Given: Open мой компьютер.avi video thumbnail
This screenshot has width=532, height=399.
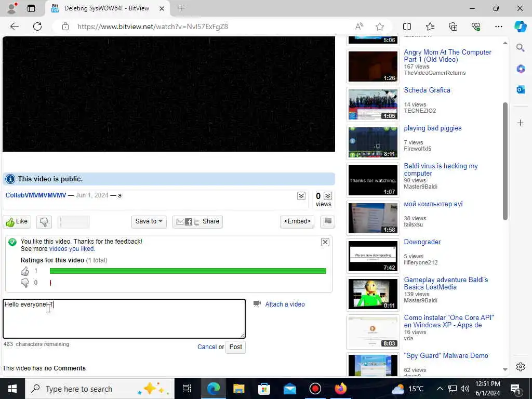Looking at the screenshot, I should tap(373, 218).
